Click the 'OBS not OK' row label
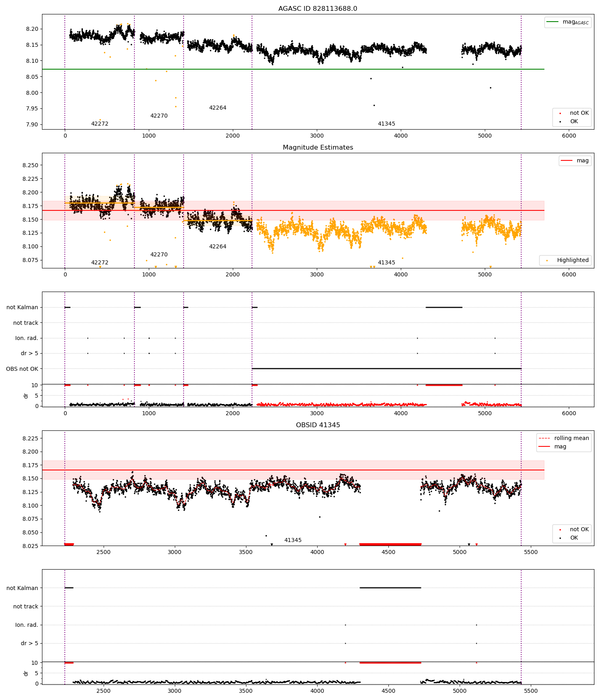600x700 pixels. coord(22,369)
